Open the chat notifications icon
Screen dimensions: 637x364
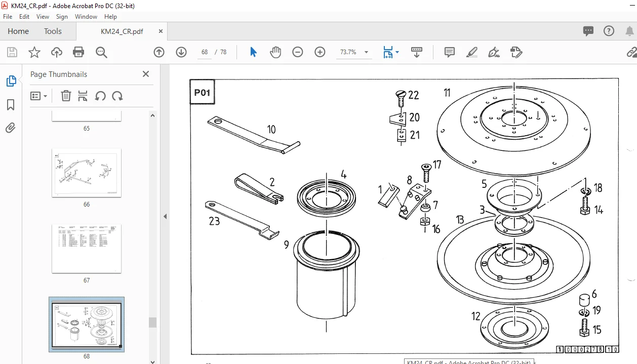point(588,31)
